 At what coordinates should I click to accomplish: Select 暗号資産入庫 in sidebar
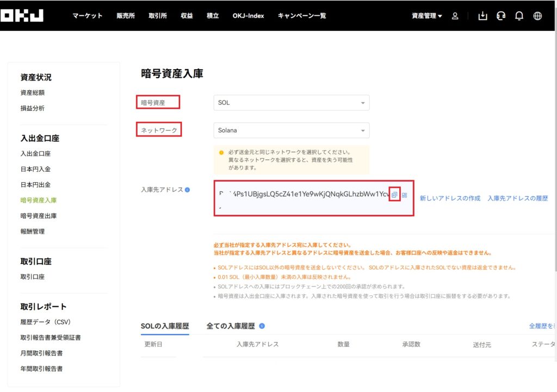click(x=39, y=200)
